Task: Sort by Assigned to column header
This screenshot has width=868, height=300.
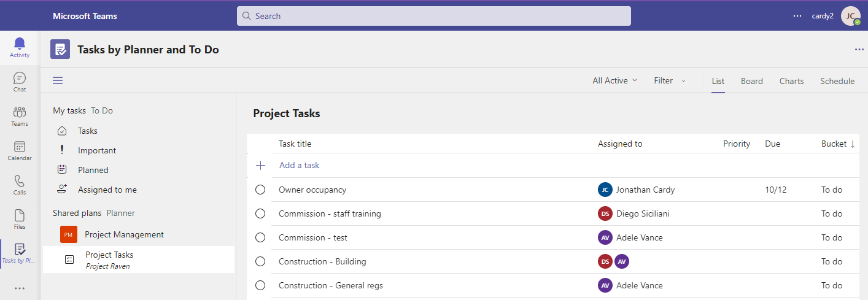Action: [620, 144]
